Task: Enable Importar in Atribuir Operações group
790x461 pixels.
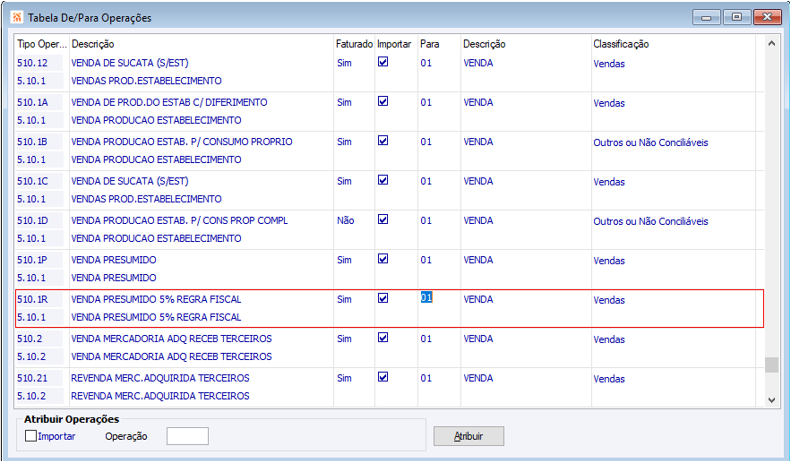Action: click(31, 436)
